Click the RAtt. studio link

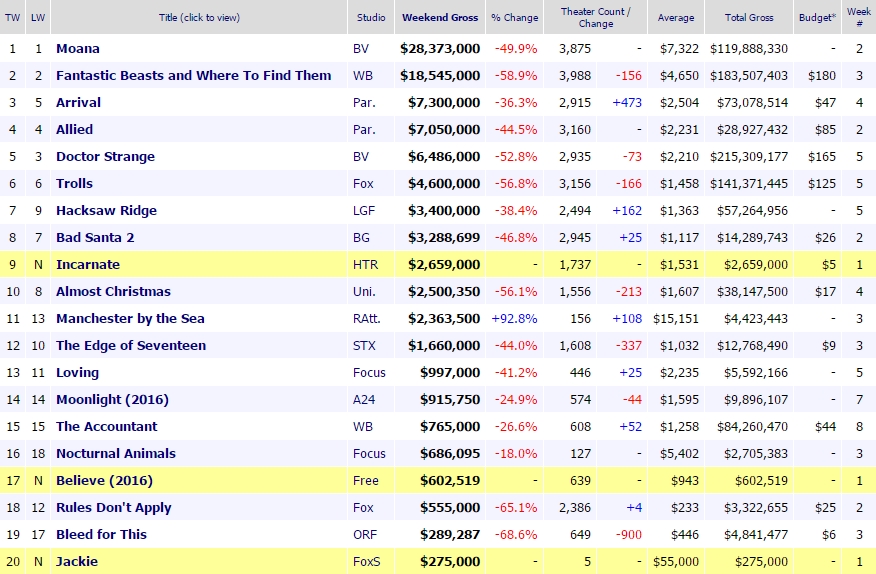(366, 319)
